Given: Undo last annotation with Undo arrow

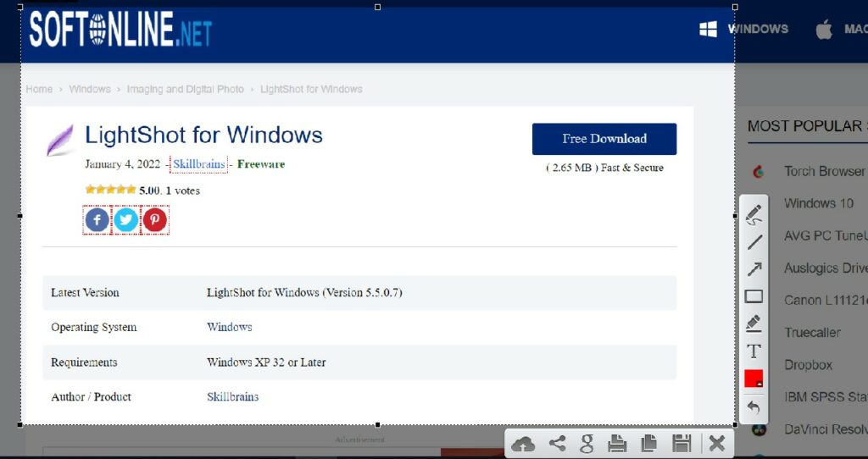Looking at the screenshot, I should (754, 407).
